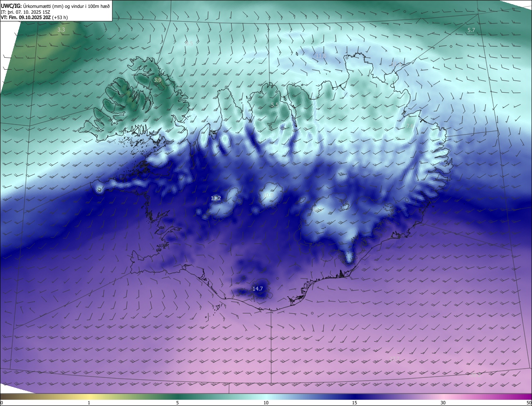This screenshot has width=532, height=406.
Task: Click the VT Fim. 09.10.2025 20Z line
Action: [34, 17]
